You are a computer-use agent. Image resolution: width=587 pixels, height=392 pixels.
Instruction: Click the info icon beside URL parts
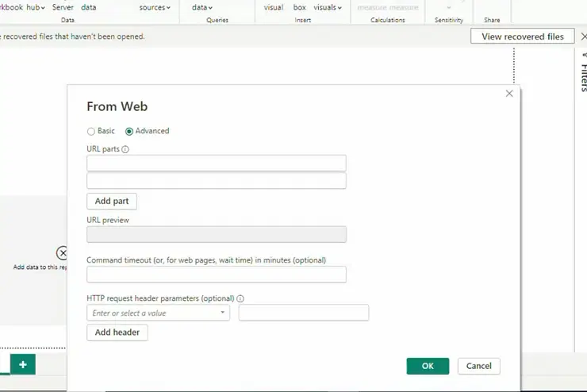125,149
